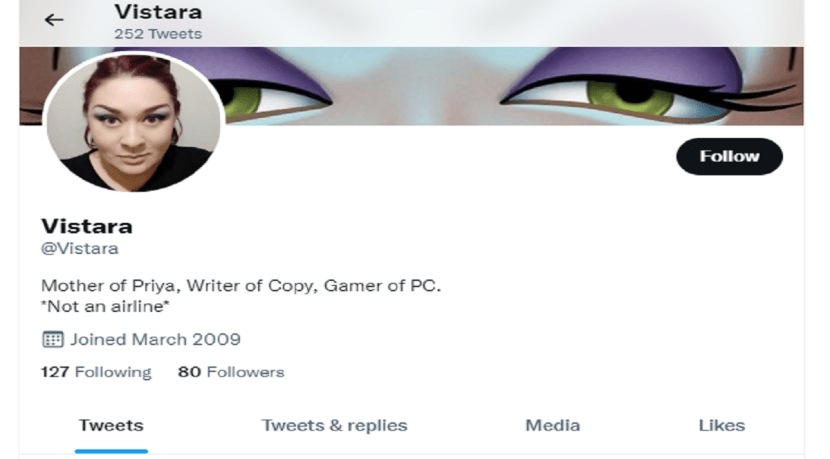Select the Tweets tab
The width and height of the screenshot is (830, 459).
[x=111, y=425]
